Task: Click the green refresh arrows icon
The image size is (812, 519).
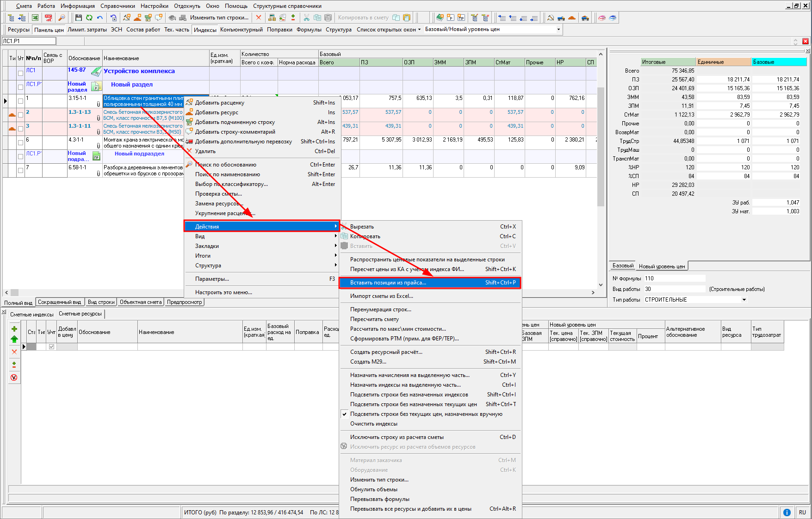Action: [x=89, y=18]
